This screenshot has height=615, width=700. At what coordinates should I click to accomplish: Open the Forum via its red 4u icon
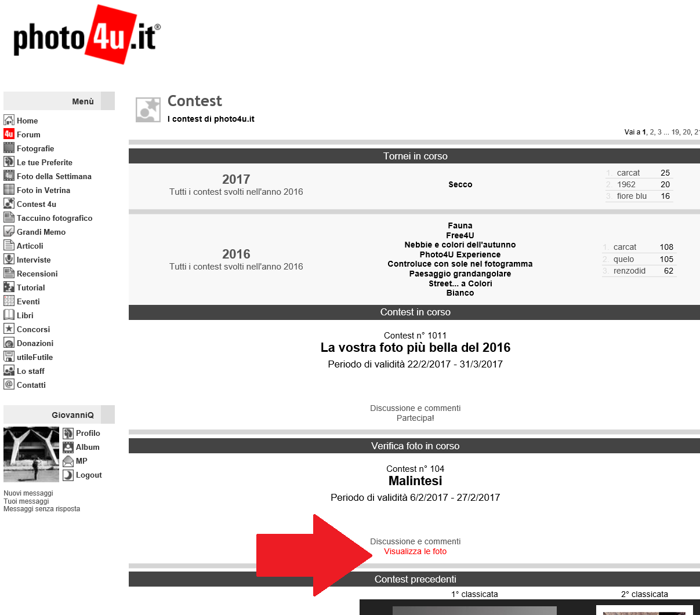pyautogui.click(x=9, y=134)
